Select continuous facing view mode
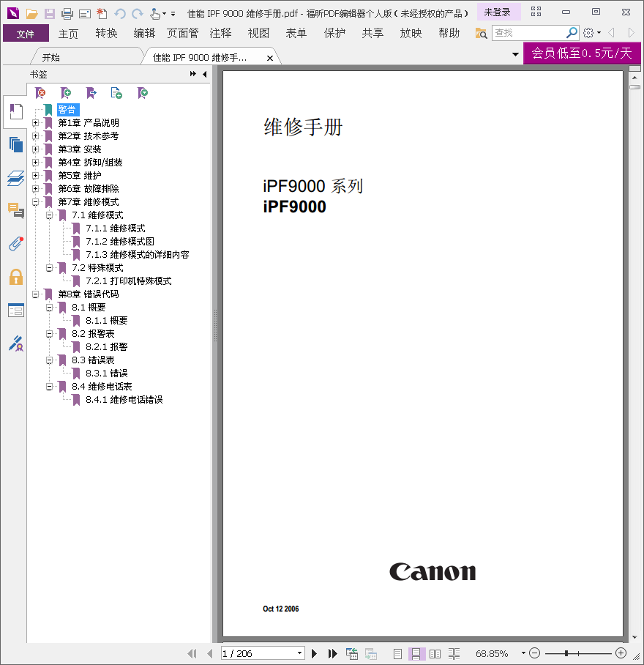The height and width of the screenshot is (665, 644). (454, 653)
